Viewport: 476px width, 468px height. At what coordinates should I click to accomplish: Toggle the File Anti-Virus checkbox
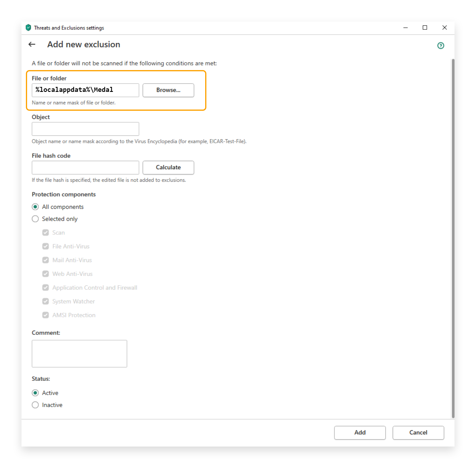[45, 246]
